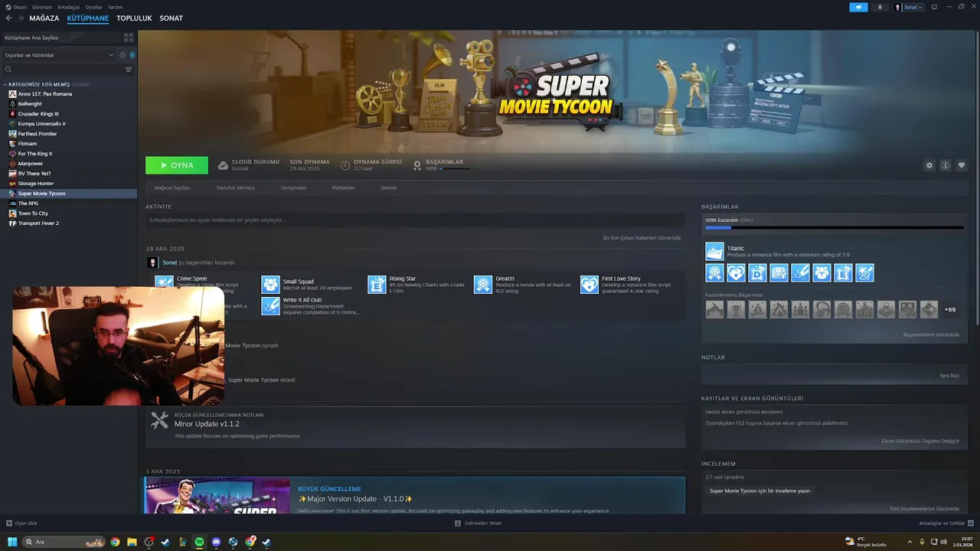Go back with the left arrow icon
Screen dimensions: 980x551
(x=9, y=18)
